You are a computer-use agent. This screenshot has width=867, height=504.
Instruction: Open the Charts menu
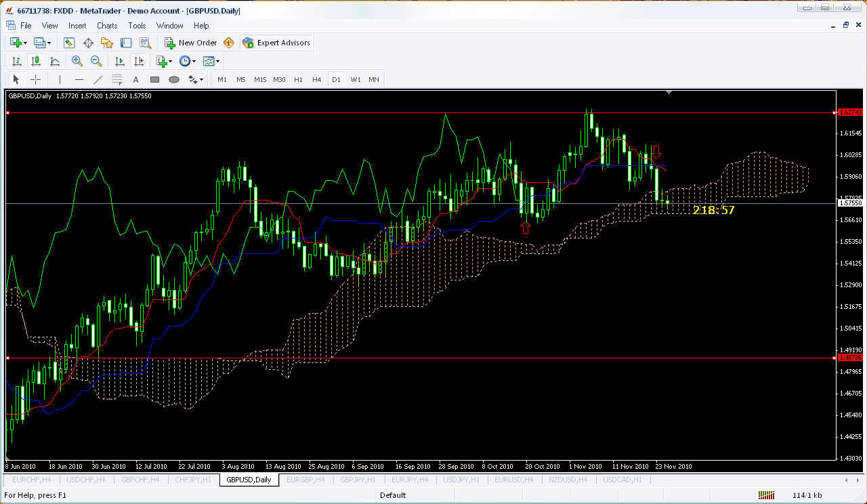coord(107,26)
